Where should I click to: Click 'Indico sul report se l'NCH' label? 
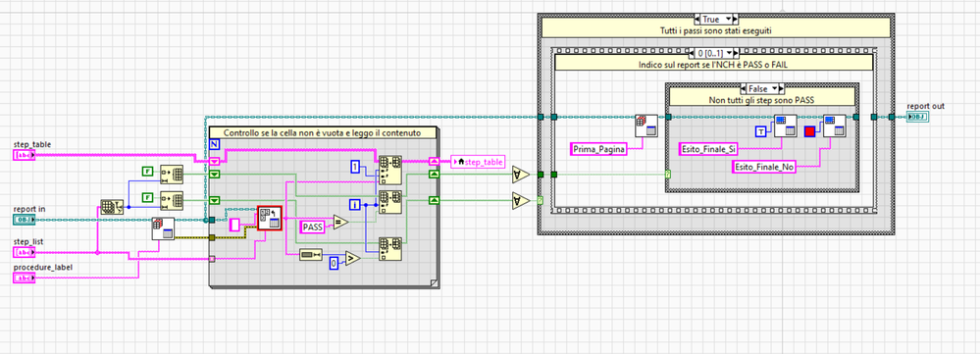coord(712,65)
